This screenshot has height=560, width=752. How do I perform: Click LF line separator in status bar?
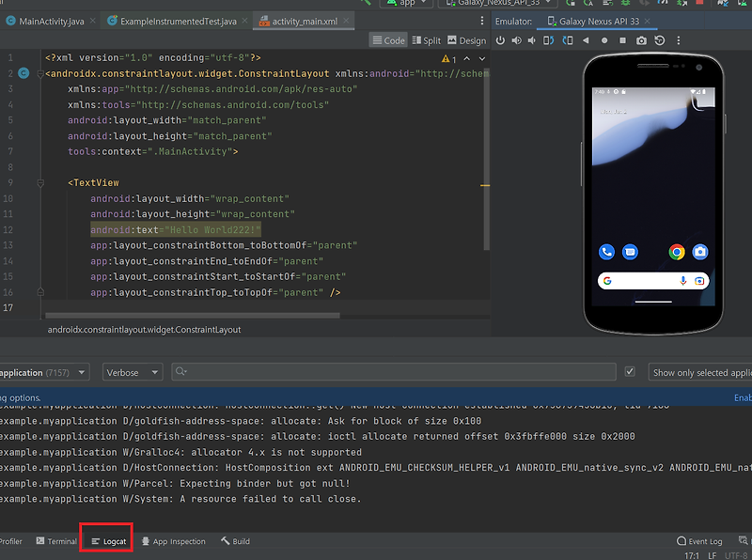[x=713, y=555]
